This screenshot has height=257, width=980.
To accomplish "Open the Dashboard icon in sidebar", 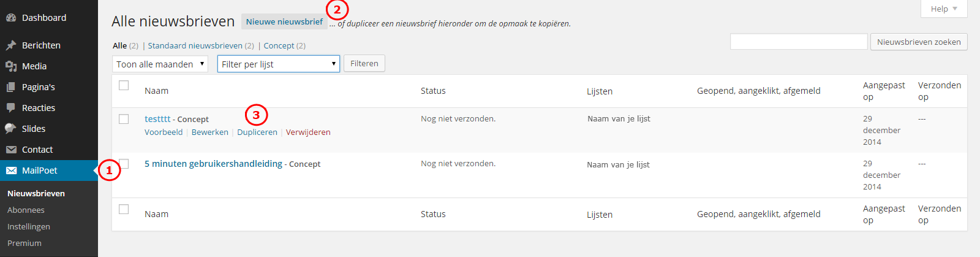I will pos(11,18).
